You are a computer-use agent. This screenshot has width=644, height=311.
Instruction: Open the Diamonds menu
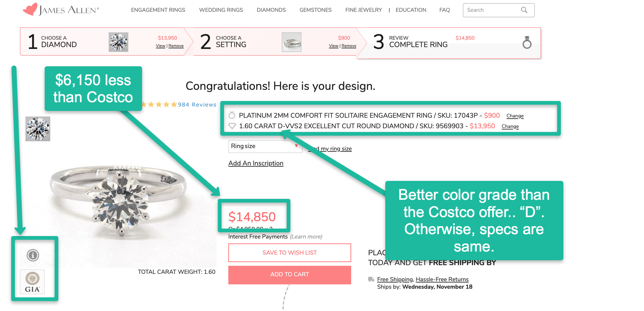(271, 10)
